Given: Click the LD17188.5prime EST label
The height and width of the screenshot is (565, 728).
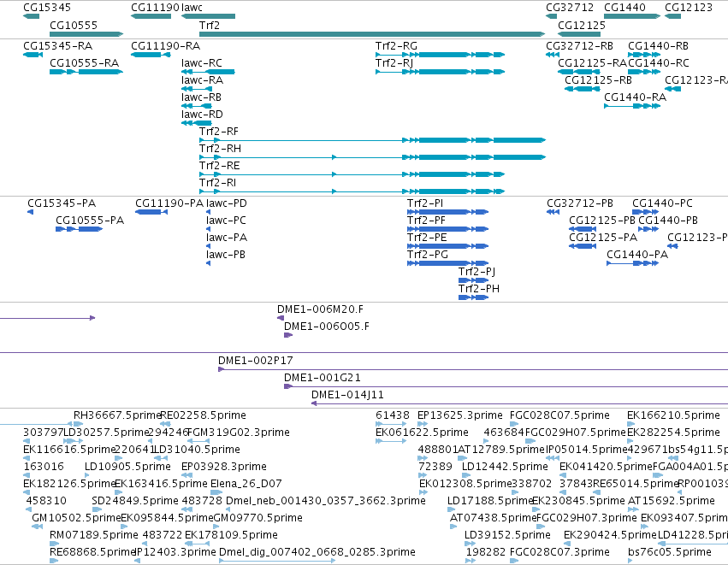Looking at the screenshot, I should [490, 501].
